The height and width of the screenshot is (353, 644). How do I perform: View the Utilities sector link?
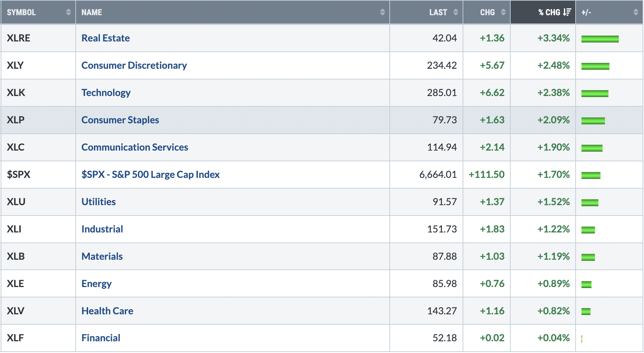coord(98,202)
